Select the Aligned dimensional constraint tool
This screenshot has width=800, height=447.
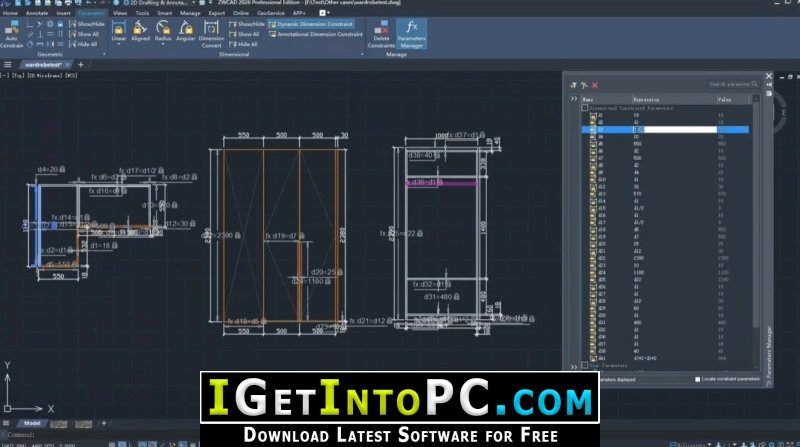(x=140, y=31)
